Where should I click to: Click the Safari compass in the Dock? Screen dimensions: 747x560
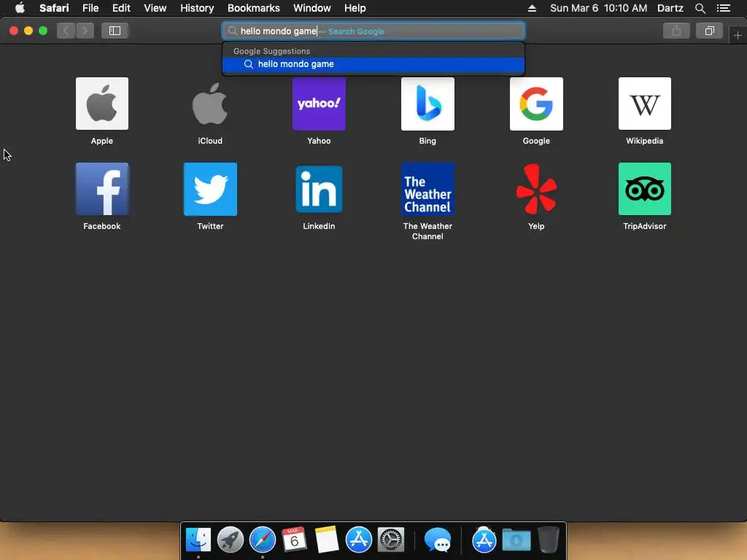(263, 540)
